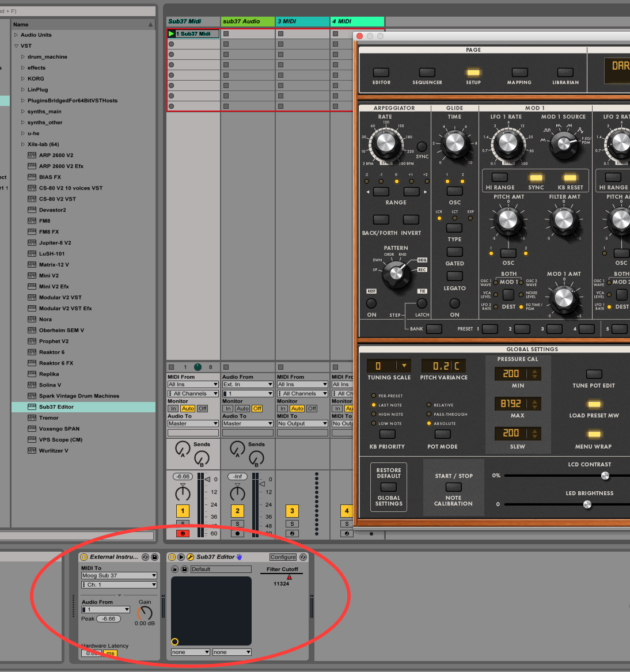Launch the Sub37 Midi clip play button
630x672 pixels.
pos(171,34)
